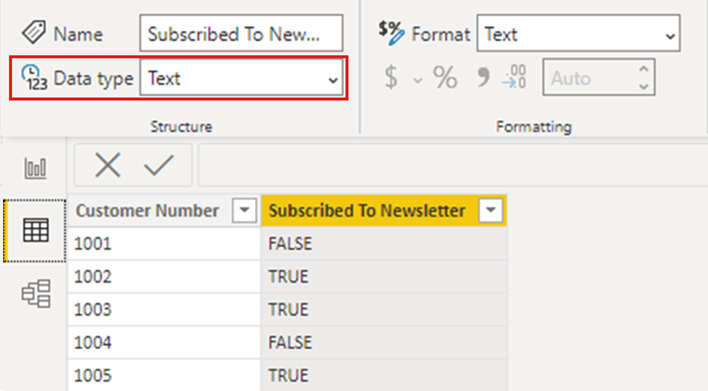The height and width of the screenshot is (391, 708).
Task: Select cell 1001
Action: (164, 243)
